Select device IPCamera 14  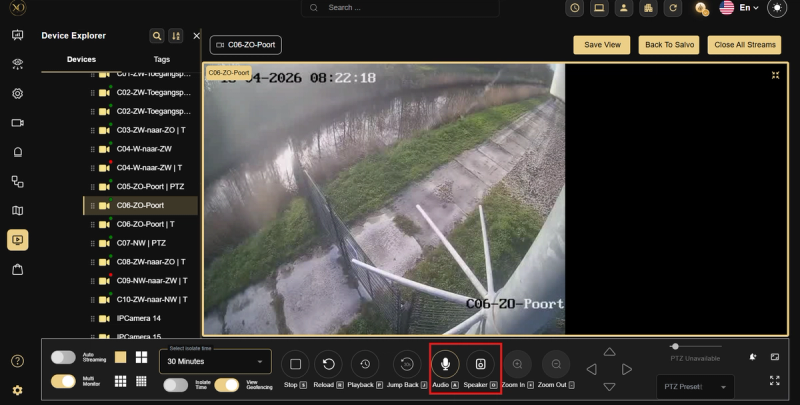pyautogui.click(x=140, y=318)
